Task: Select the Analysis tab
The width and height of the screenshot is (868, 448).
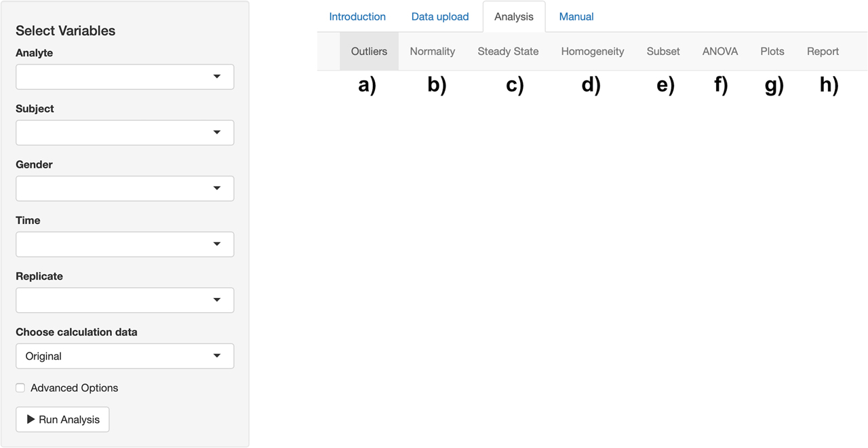Action: 513,16
